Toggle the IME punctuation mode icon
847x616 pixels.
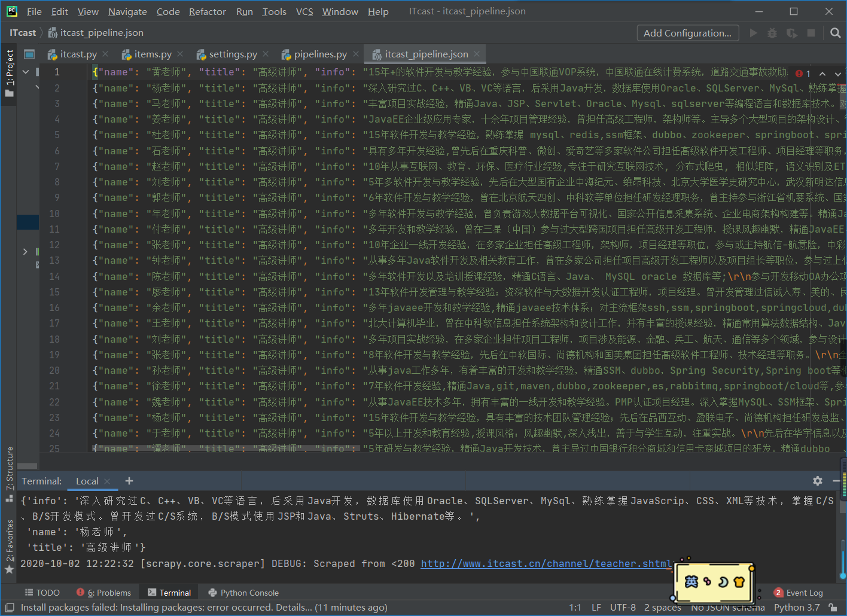point(707,581)
